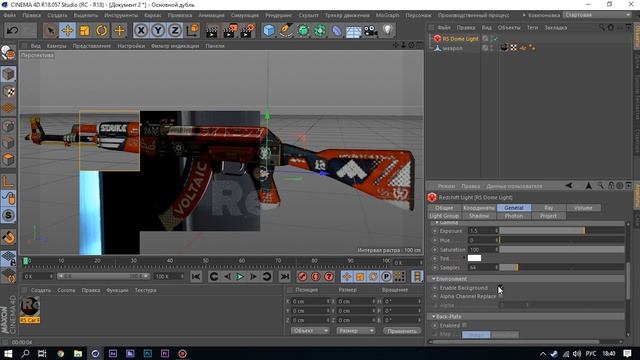Select the live selection arrow tool
The image size is (640, 360).
pyautogui.click(x=51, y=31)
